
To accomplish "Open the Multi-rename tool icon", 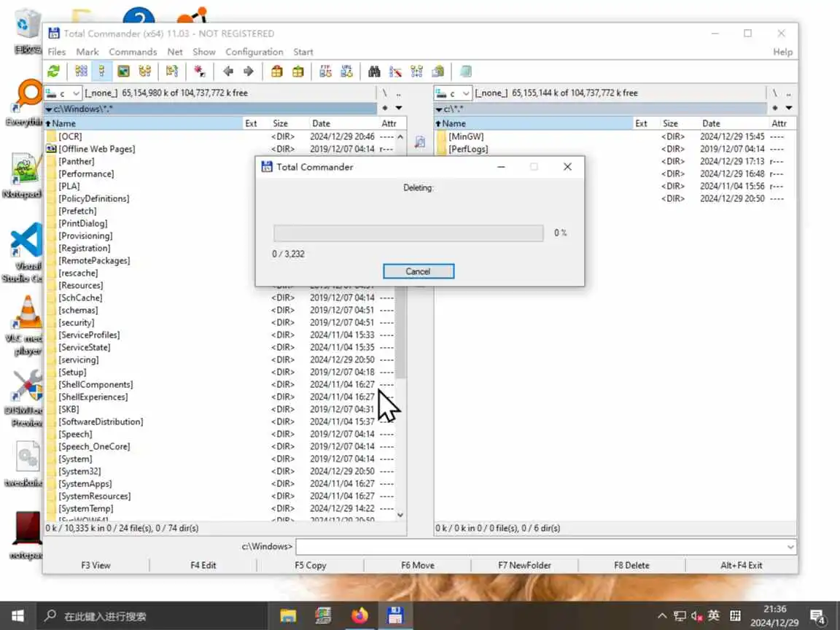I will pyautogui.click(x=395, y=71).
